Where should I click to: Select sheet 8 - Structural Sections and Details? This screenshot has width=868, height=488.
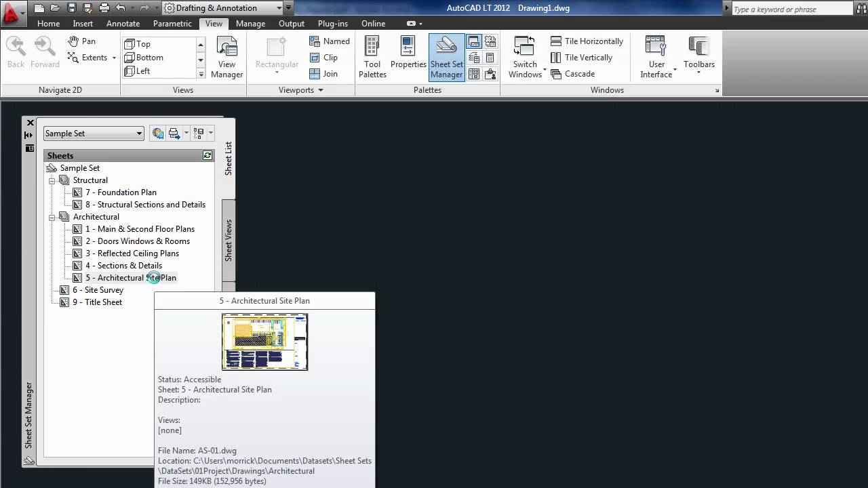[145, 205]
